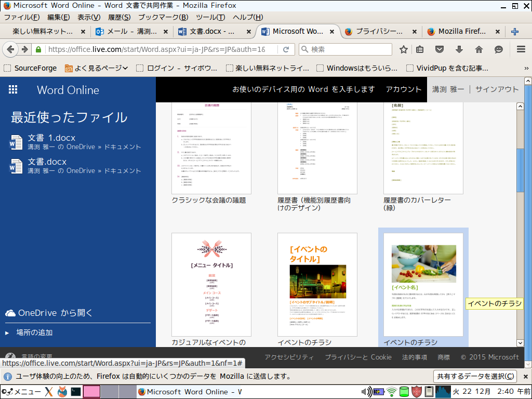Open the volume speaker tray icon

[x=366, y=392]
